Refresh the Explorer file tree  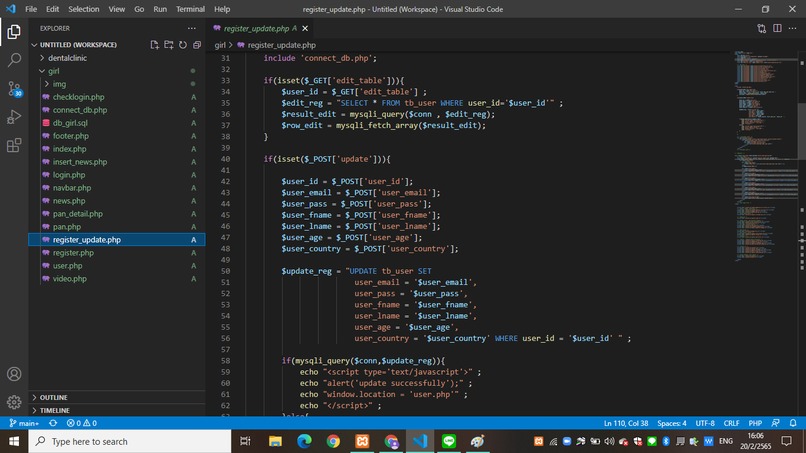click(x=183, y=45)
